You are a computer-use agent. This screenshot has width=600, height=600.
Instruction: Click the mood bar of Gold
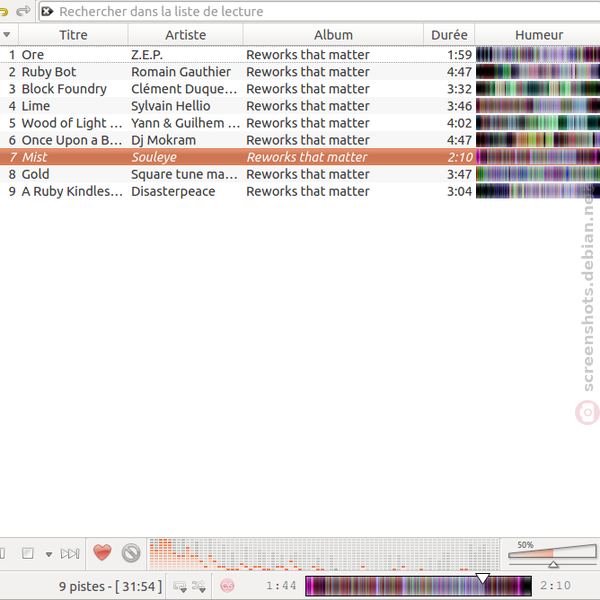538,174
